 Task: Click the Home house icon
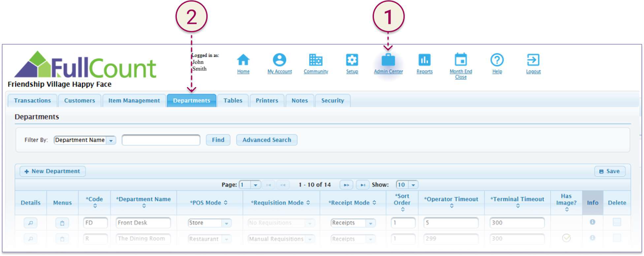(243, 60)
